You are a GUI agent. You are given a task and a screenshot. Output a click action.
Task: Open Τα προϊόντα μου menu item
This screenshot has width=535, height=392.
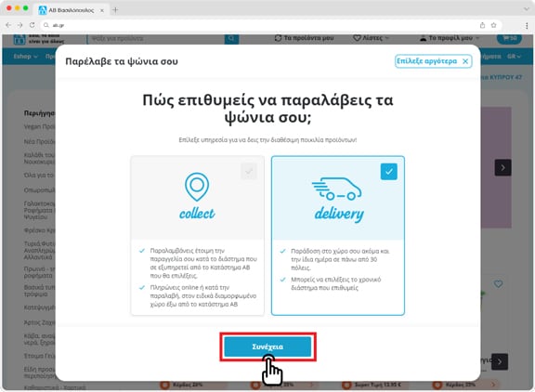click(x=304, y=38)
